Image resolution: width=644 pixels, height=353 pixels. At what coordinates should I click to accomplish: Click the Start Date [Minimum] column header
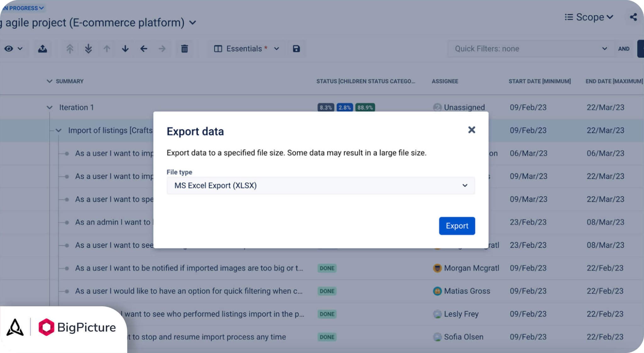coord(540,81)
